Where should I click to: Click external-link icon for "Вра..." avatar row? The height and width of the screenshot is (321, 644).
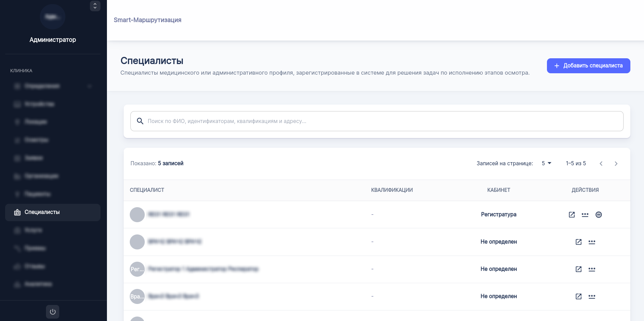pyautogui.click(x=579, y=296)
